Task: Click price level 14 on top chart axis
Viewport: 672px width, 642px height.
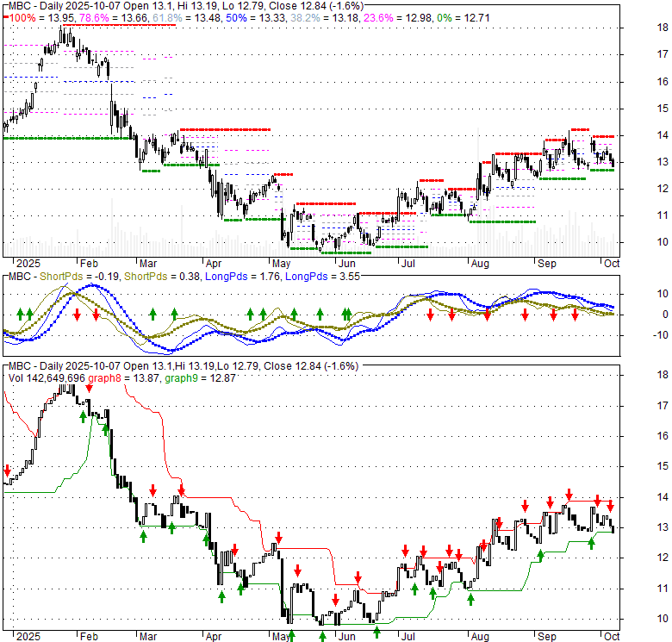Action: click(663, 135)
